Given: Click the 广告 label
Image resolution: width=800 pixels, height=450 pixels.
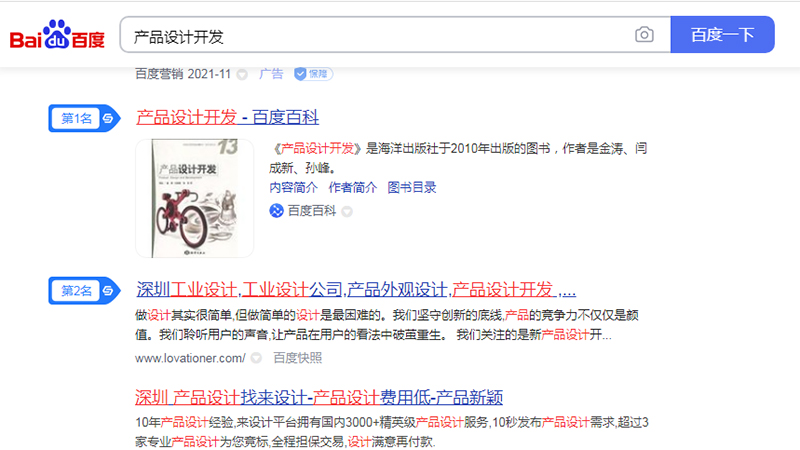Looking at the screenshot, I should [x=271, y=74].
